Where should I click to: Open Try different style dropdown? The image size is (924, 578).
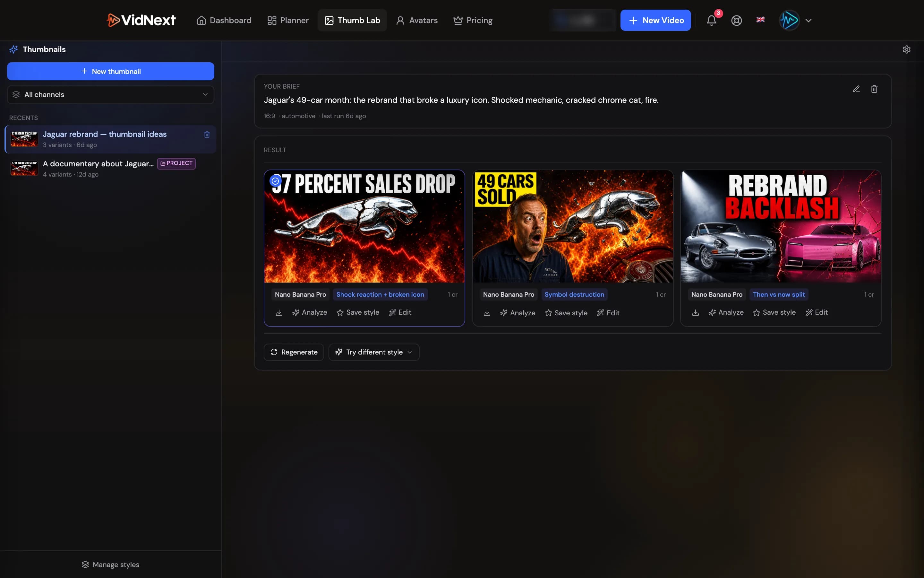[x=374, y=352]
